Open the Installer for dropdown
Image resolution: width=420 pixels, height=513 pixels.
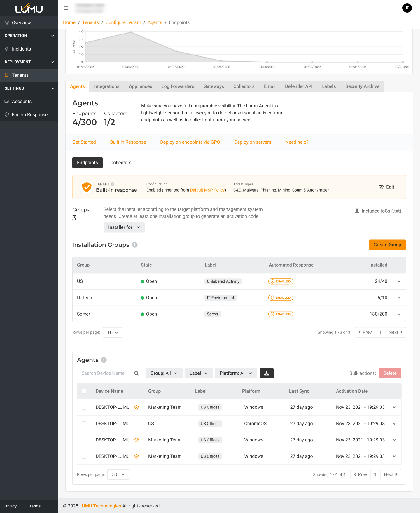pos(124,227)
